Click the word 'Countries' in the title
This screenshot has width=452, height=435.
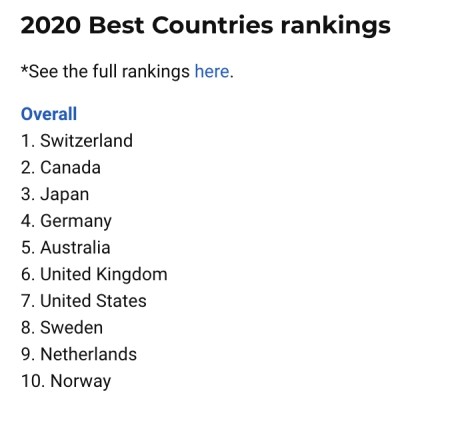click(x=213, y=25)
